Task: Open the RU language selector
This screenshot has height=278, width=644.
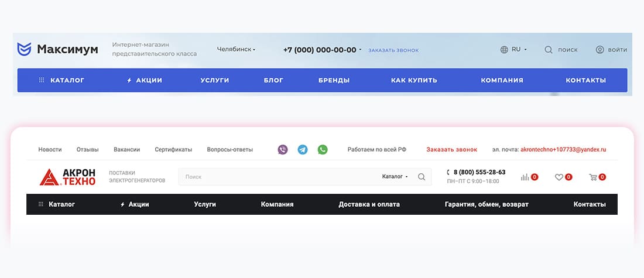Action: pyautogui.click(x=513, y=50)
